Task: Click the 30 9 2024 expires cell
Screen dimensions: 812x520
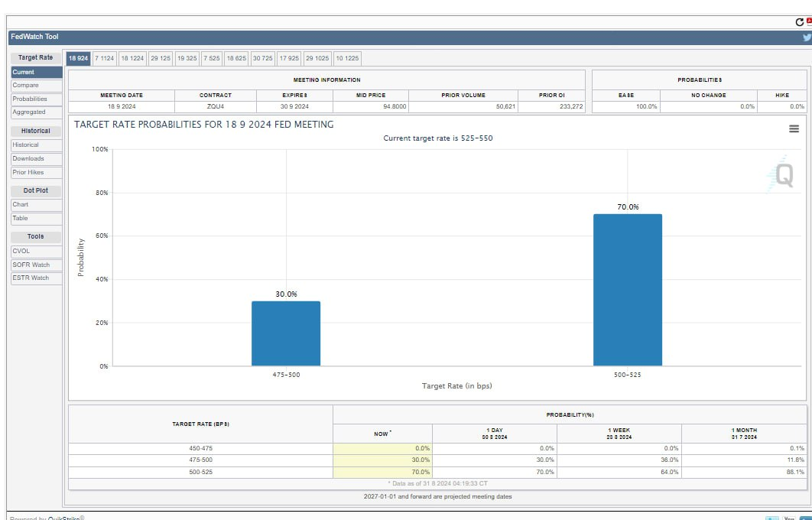Action: pos(295,107)
